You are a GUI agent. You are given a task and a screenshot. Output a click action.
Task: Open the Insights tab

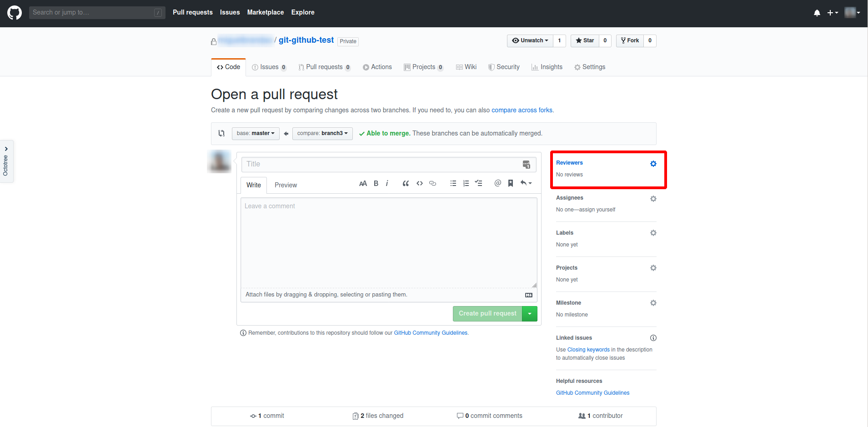coord(547,67)
